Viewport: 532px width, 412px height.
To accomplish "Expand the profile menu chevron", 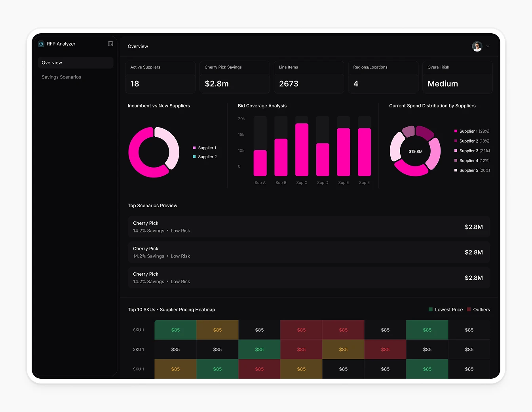I will [x=488, y=46].
